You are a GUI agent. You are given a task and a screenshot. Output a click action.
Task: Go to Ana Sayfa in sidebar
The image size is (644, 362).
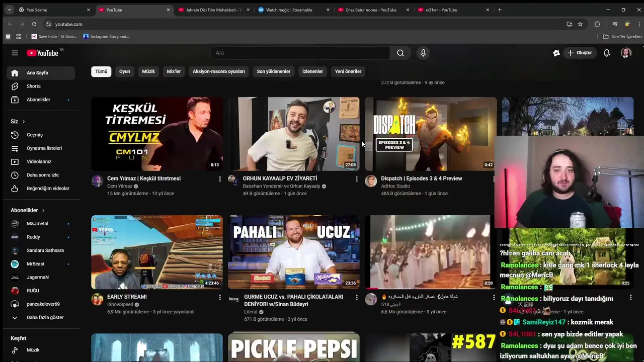(x=41, y=73)
